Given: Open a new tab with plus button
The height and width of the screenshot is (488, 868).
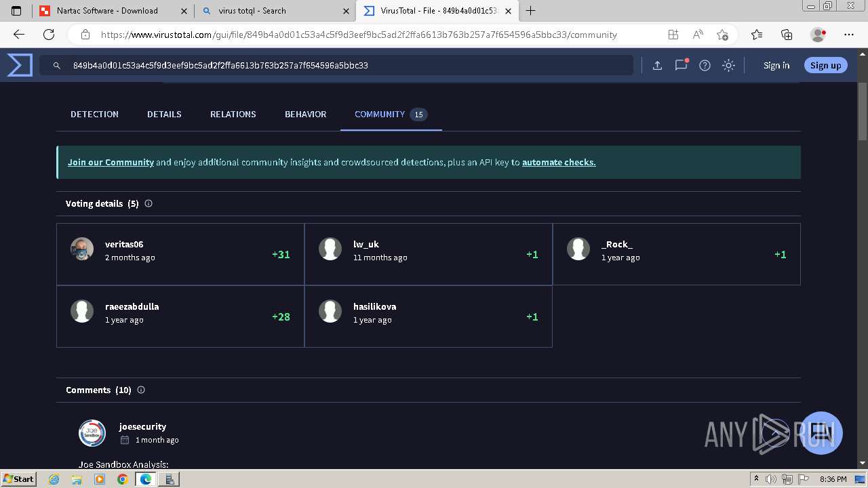Looking at the screenshot, I should coord(530,11).
